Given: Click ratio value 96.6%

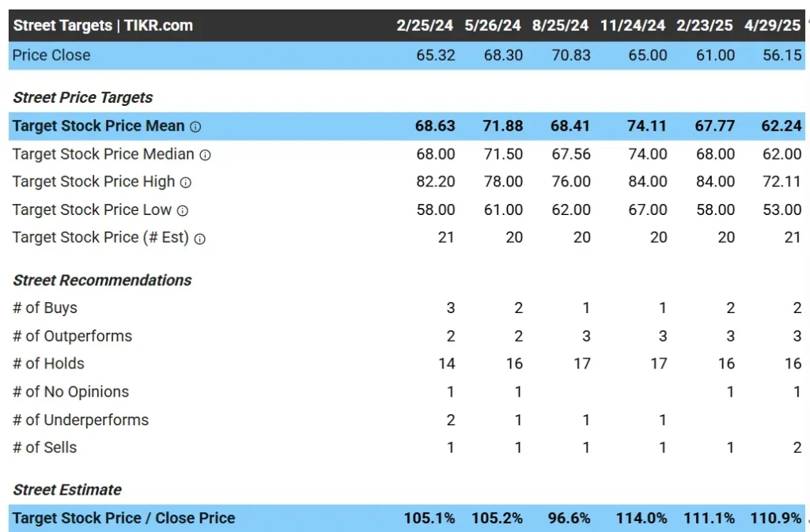Looking at the screenshot, I should coord(570,518).
